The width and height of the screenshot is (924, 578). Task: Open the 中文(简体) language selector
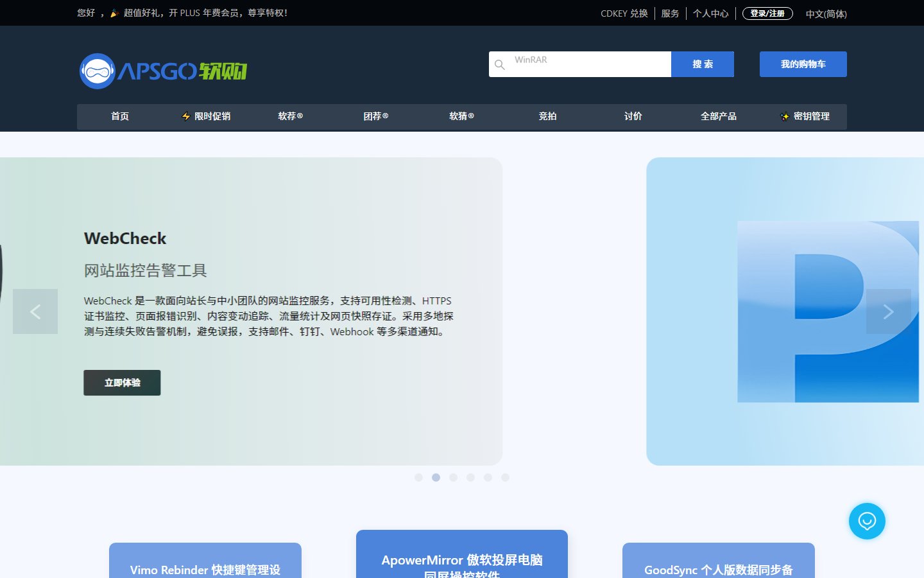826,13
